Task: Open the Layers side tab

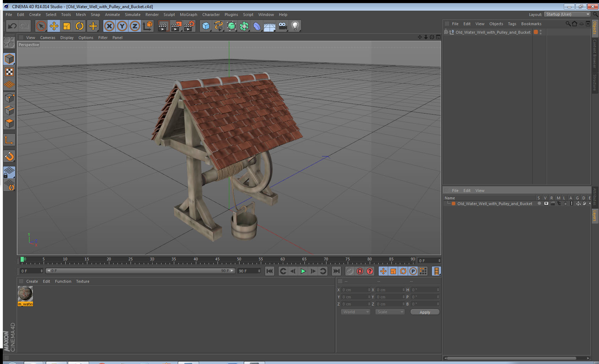Action: (595, 215)
